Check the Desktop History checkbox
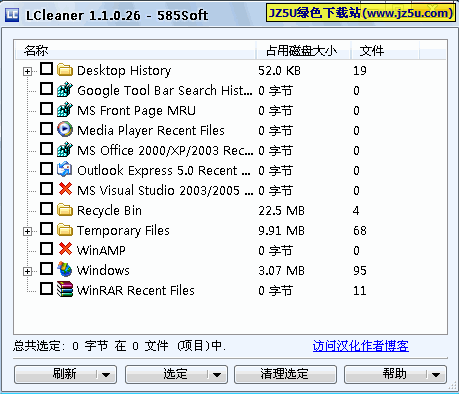The height and width of the screenshot is (394, 459). pyautogui.click(x=46, y=69)
